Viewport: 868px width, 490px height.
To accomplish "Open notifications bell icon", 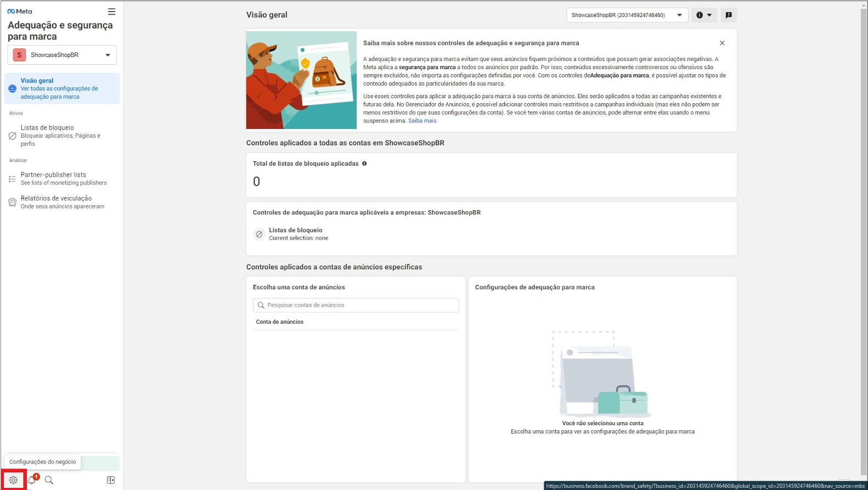I will click(32, 480).
